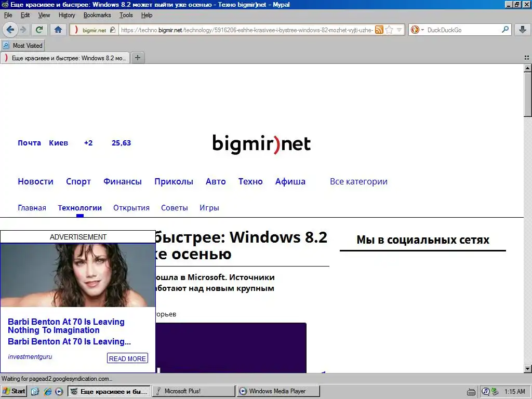The height and width of the screenshot is (399, 532).
Task: Open the Финансы section
Action: pyautogui.click(x=123, y=181)
